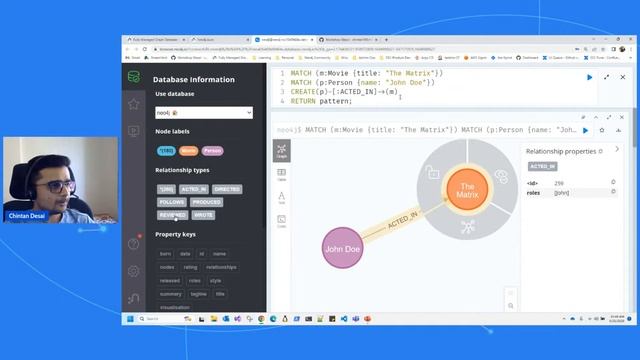Click the Person node label
Image resolution: width=640 pixels, height=360 pixels.
pos(212,151)
